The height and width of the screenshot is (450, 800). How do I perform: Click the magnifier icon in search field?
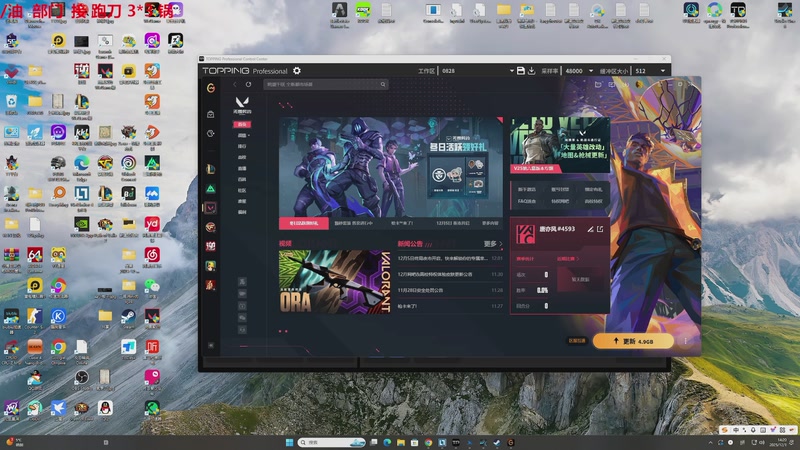pyautogui.click(x=383, y=84)
